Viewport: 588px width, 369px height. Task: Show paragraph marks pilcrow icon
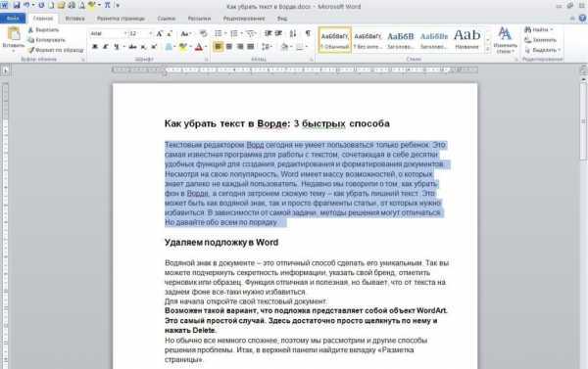click(308, 33)
